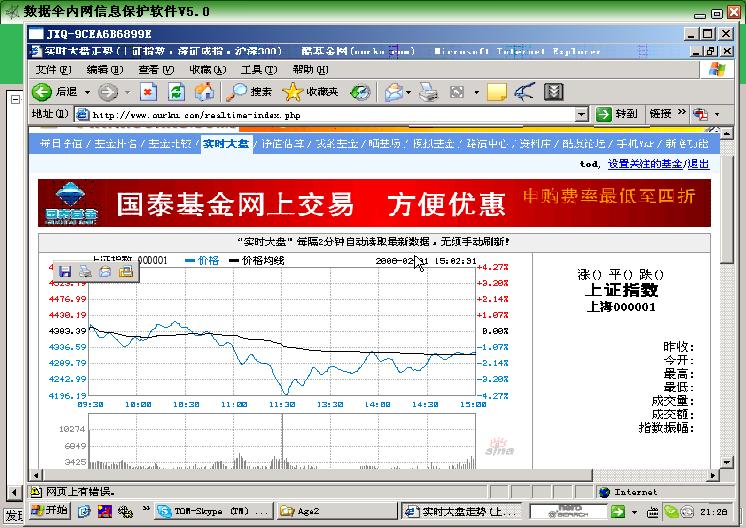Image resolution: width=746 pixels, height=528 pixels.
Task: Go to the Home page icon
Action: (x=205, y=92)
